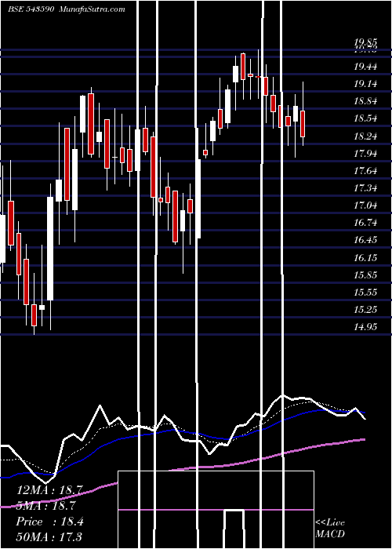Click the 19.14 price axis label

point(365,84)
